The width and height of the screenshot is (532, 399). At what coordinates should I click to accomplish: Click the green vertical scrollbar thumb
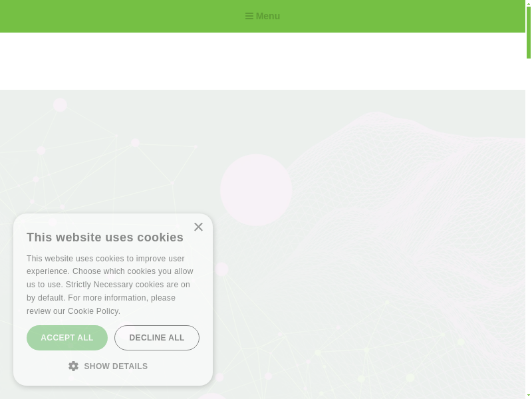(x=529, y=32)
